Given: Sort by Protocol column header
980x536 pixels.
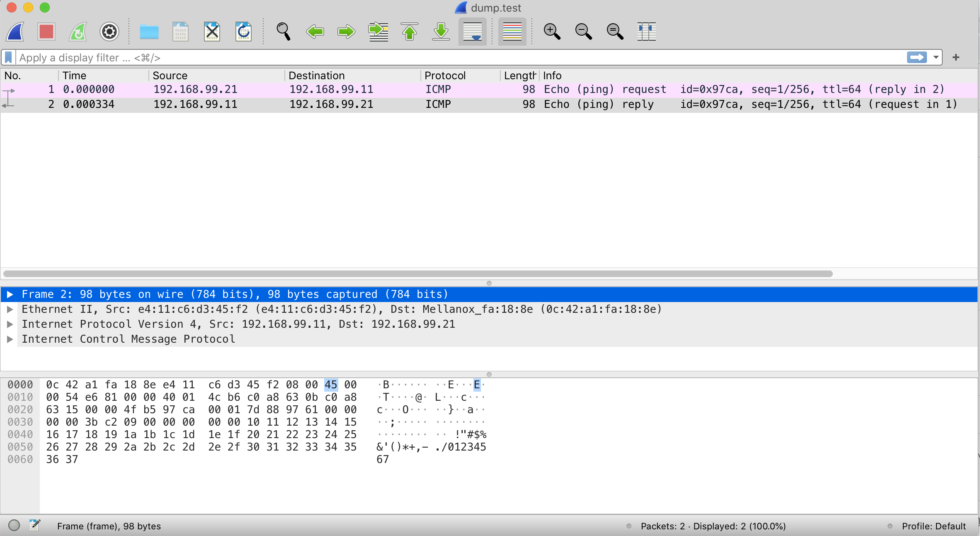Looking at the screenshot, I should 445,76.
